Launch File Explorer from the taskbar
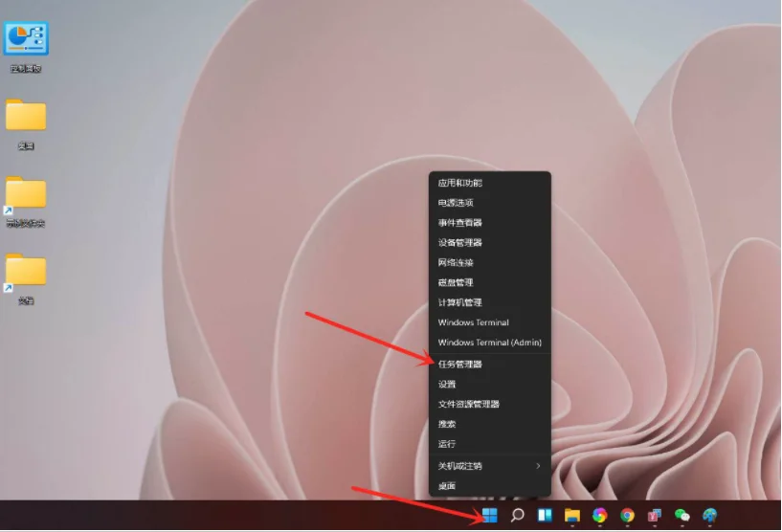 click(x=572, y=516)
